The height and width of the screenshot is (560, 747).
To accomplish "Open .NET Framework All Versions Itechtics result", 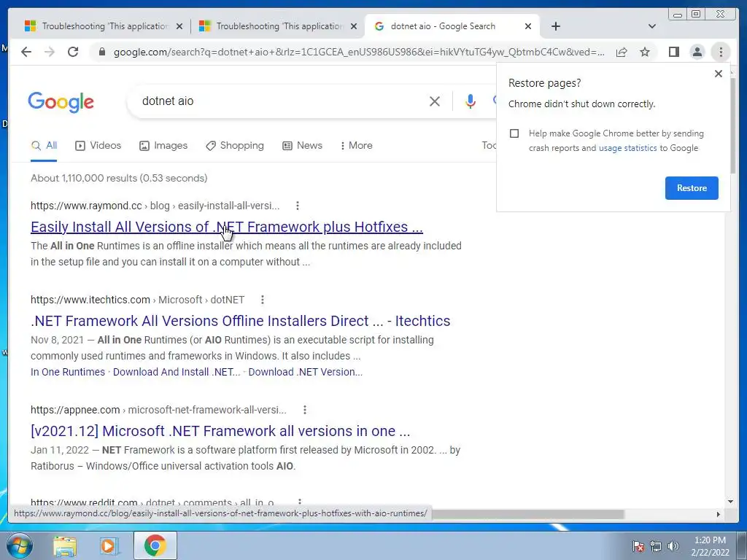I will pos(240,321).
